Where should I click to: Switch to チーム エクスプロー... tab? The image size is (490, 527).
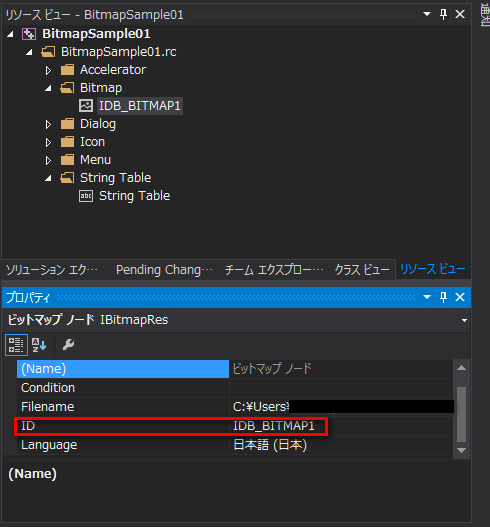click(x=274, y=270)
